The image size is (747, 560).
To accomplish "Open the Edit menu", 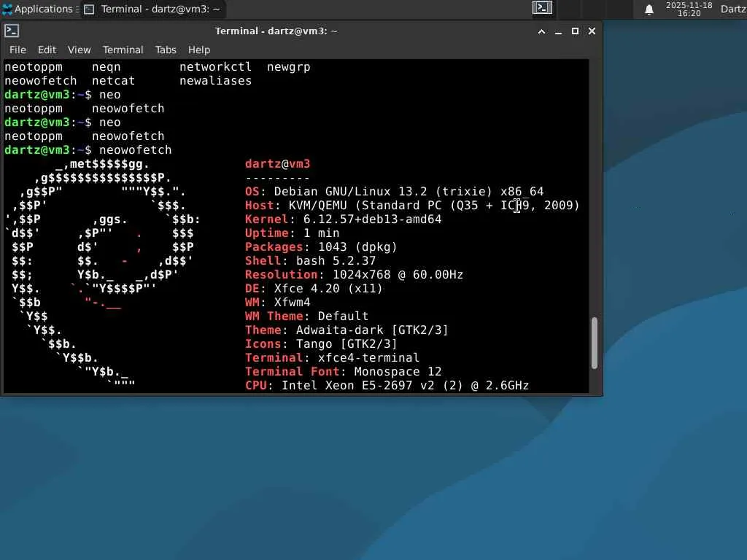I will [47, 50].
